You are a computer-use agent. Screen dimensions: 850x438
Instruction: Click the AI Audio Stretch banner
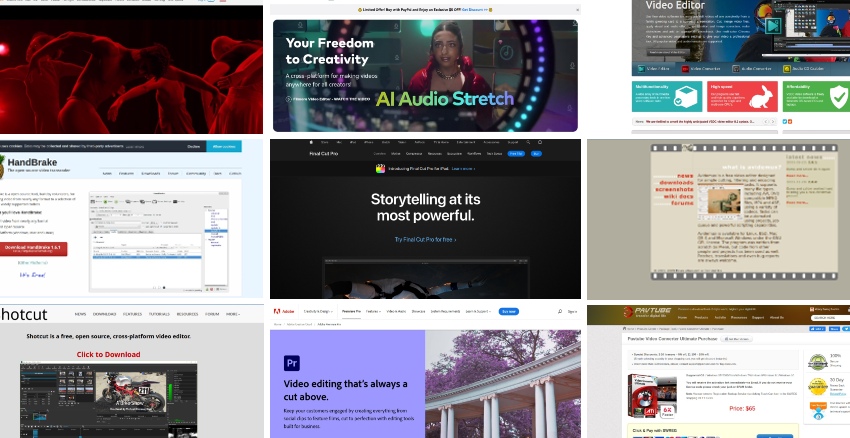click(425, 76)
